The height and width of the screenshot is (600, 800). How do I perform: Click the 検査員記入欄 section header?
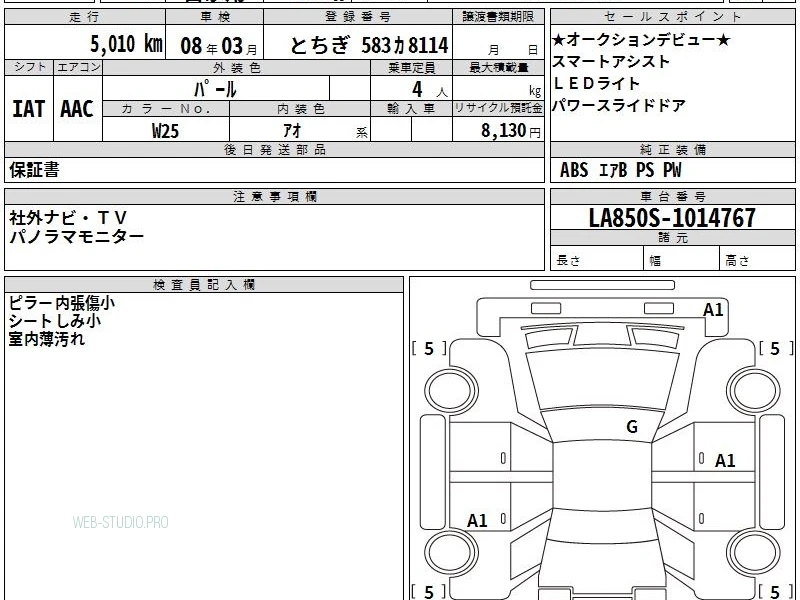[x=204, y=285]
